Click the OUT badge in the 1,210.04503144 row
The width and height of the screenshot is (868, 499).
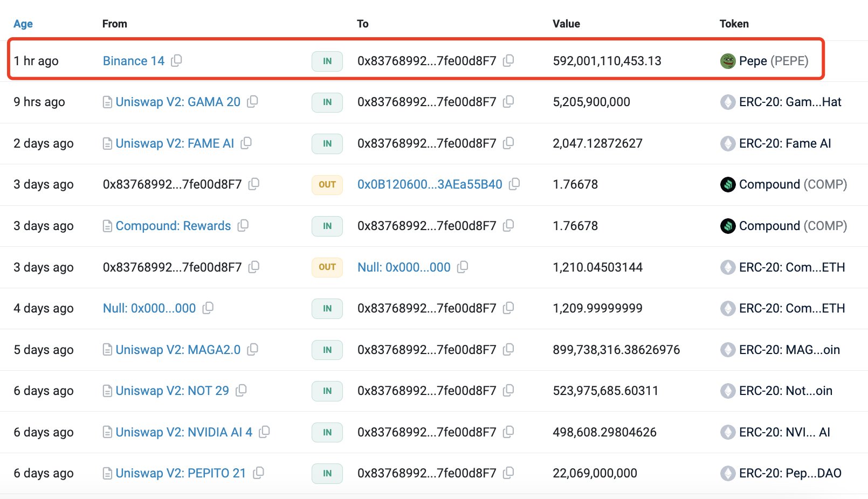click(327, 267)
